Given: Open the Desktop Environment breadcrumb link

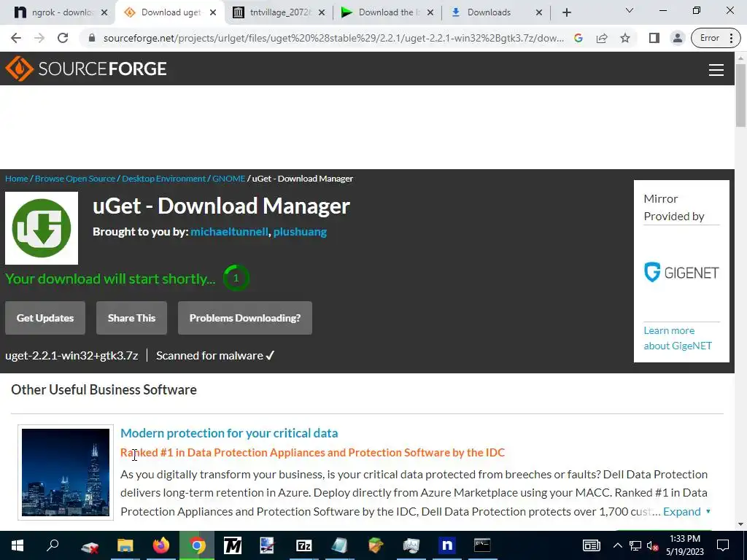Looking at the screenshot, I should pyautogui.click(x=164, y=179).
